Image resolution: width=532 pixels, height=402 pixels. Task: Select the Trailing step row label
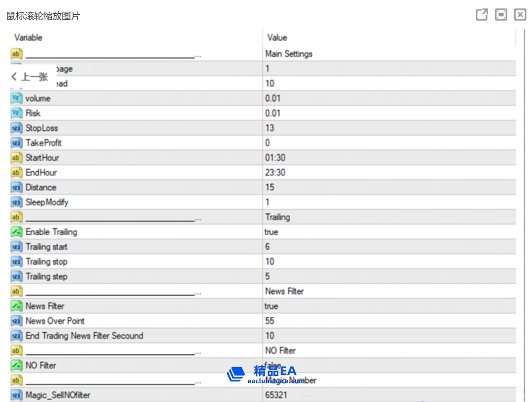pyautogui.click(x=46, y=277)
